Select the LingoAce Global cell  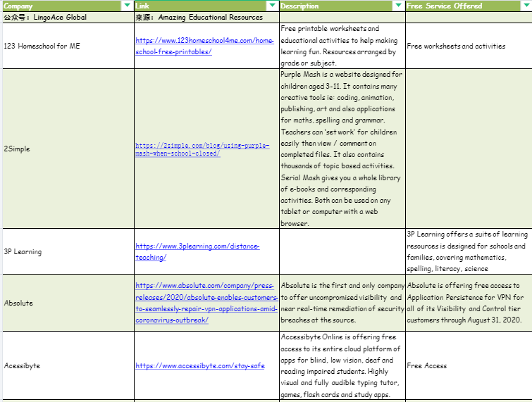point(68,18)
